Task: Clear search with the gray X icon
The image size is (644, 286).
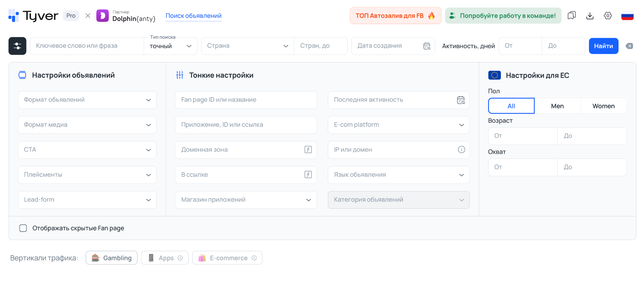Action: [629, 46]
